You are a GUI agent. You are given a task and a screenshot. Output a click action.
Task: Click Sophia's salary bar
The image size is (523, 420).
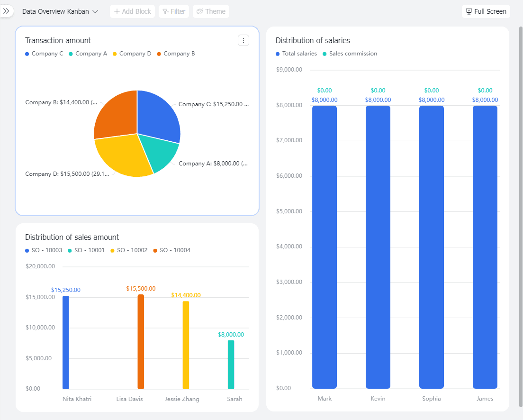432,247
